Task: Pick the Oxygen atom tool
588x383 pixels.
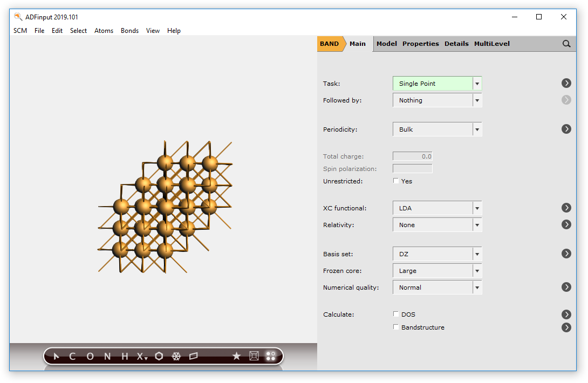Action: click(90, 356)
